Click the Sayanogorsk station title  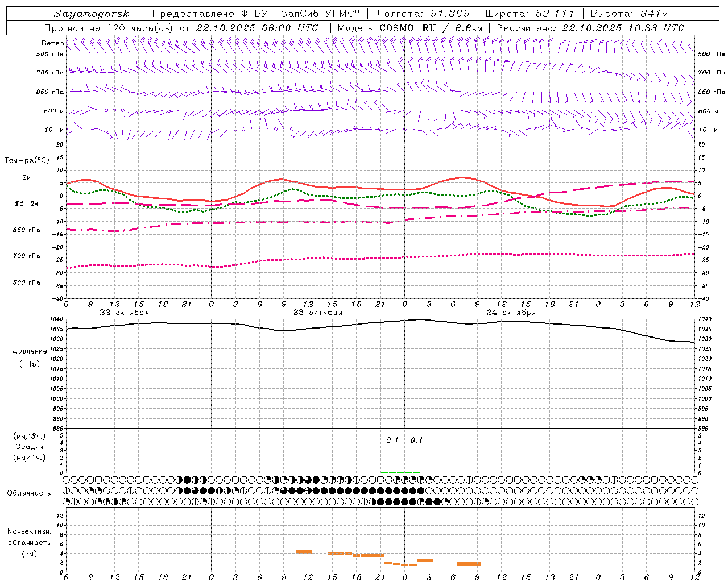coord(92,14)
